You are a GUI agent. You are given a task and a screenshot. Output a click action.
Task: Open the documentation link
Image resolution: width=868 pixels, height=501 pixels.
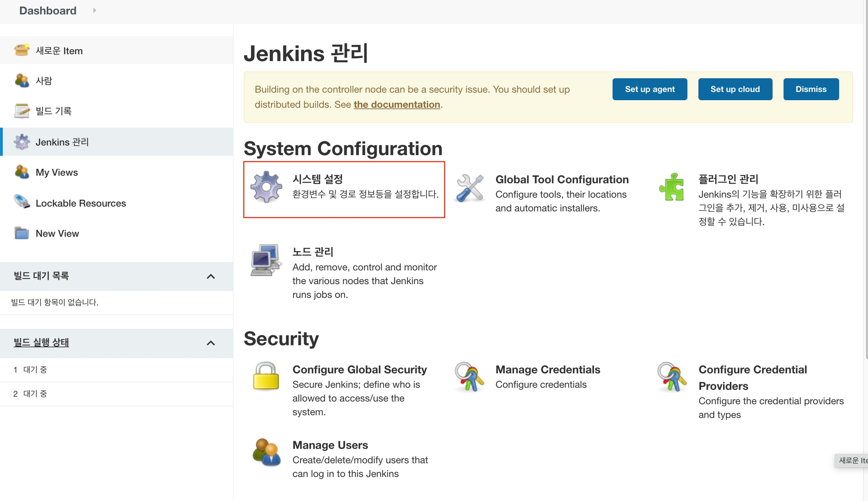(397, 104)
